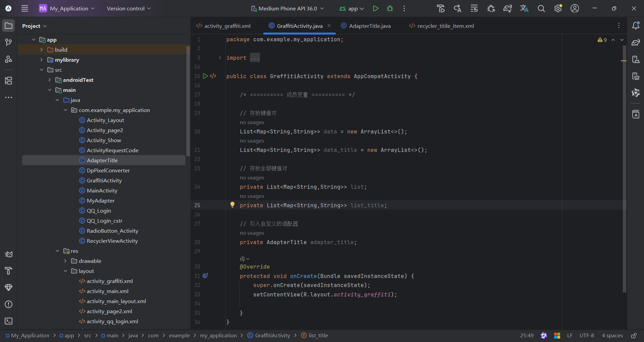Open the Terminal tool window

9,321
